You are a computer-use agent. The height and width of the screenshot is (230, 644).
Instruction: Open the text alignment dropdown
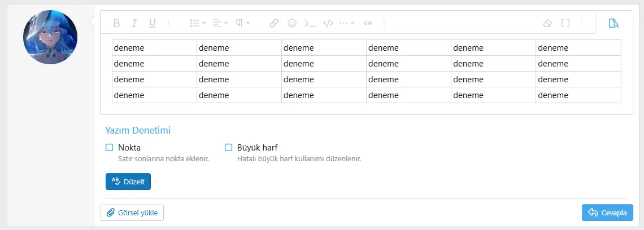(x=220, y=23)
